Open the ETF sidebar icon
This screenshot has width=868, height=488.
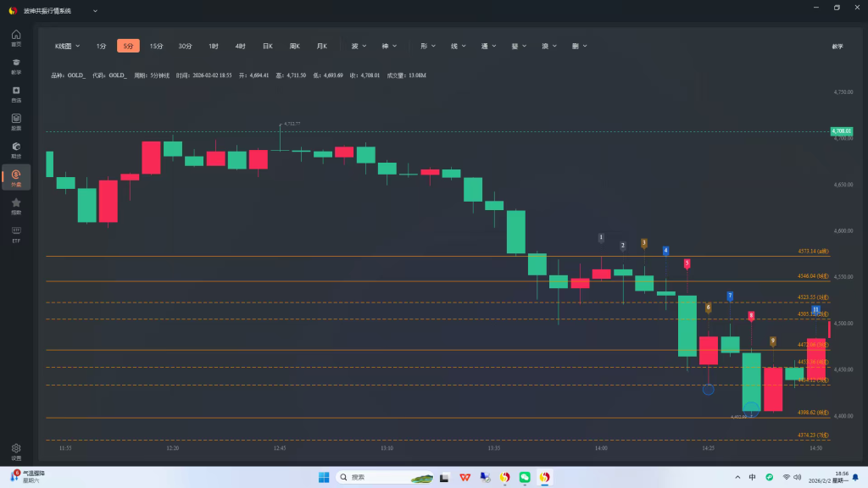pyautogui.click(x=16, y=233)
